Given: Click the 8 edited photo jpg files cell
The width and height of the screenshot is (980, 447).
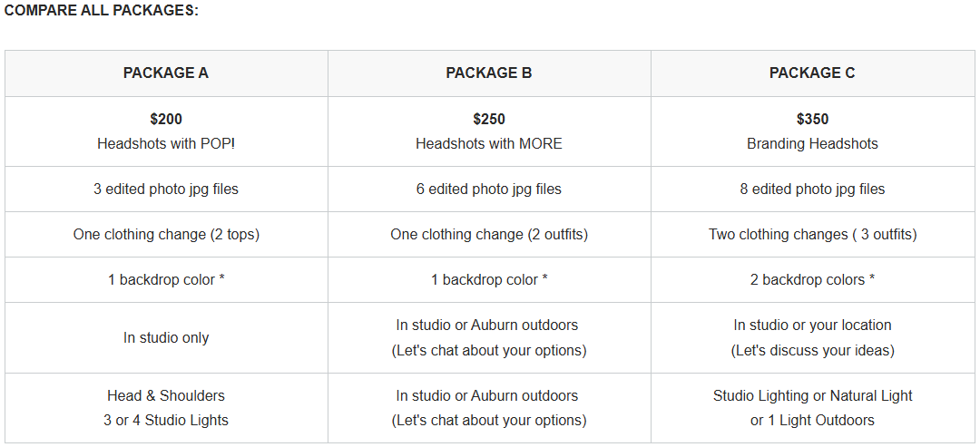Looking at the screenshot, I should 812,189.
